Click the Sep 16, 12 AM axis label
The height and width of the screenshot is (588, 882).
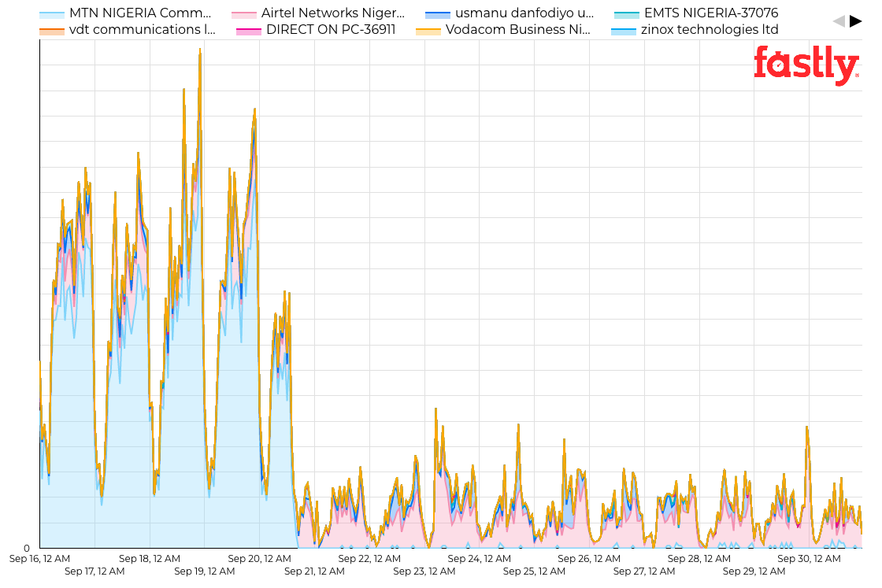click(39, 559)
